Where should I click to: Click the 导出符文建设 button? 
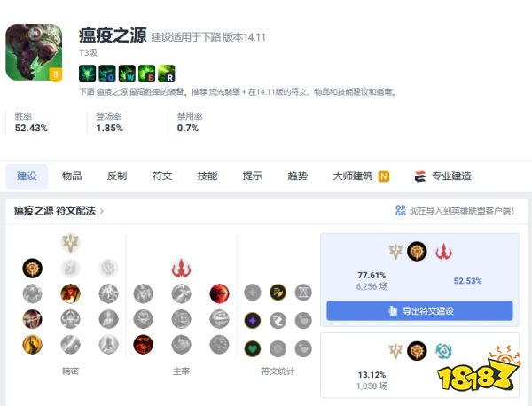pos(419,310)
